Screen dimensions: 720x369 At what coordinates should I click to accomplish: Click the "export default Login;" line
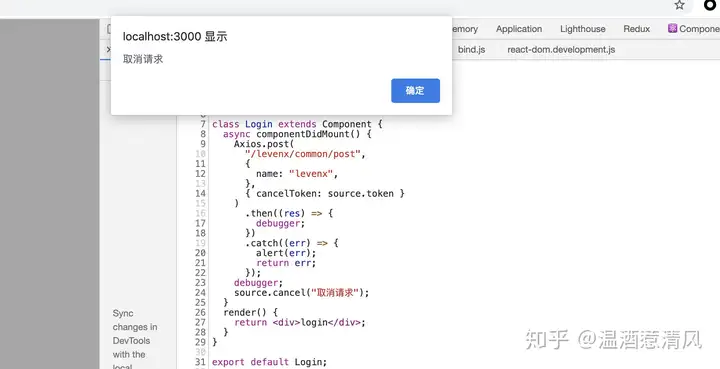click(270, 362)
